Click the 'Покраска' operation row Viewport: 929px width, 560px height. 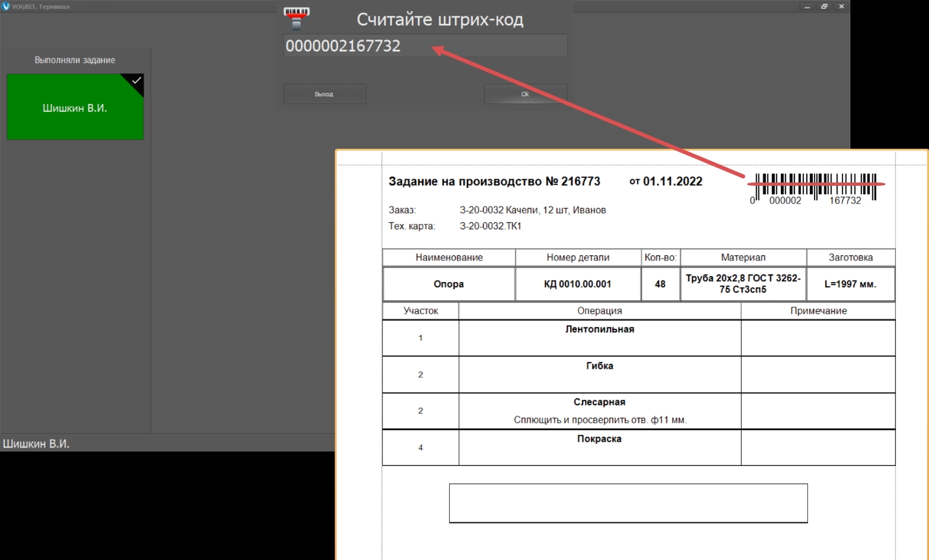click(638, 448)
